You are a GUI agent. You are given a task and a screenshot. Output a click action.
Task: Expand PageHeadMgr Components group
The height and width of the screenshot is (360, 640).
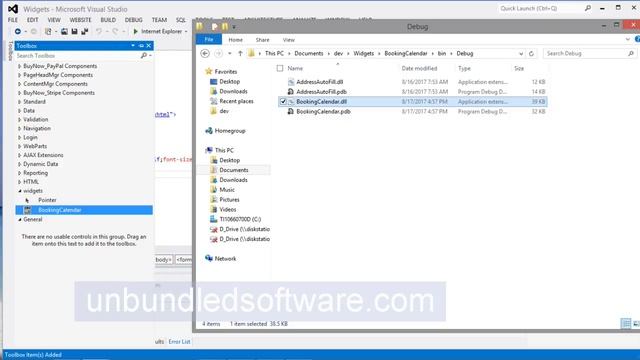click(19, 75)
